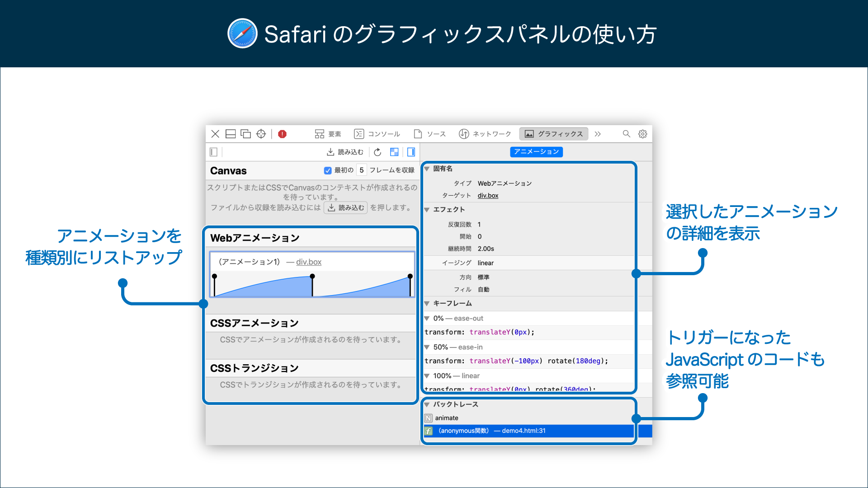Image resolution: width=868 pixels, height=488 pixels.
Task: Click the フィル value 自動
Action: [x=483, y=289]
